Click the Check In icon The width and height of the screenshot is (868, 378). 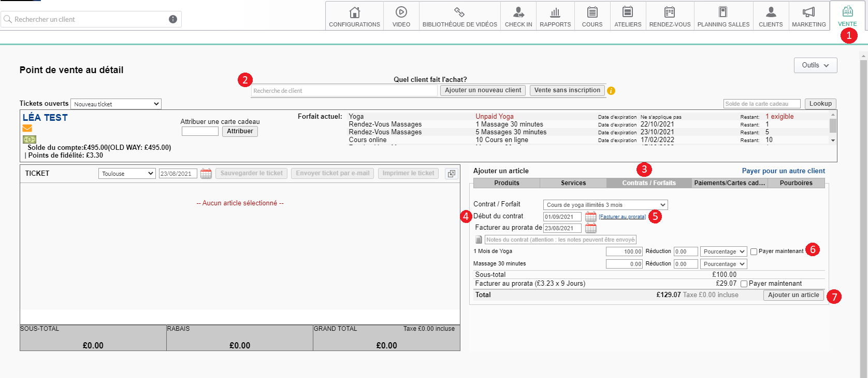pos(518,12)
